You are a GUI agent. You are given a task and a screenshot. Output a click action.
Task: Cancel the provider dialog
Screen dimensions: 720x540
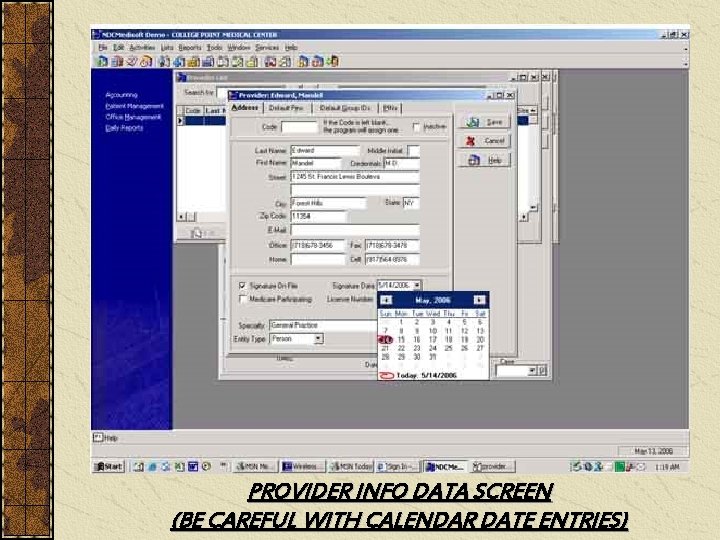484,141
